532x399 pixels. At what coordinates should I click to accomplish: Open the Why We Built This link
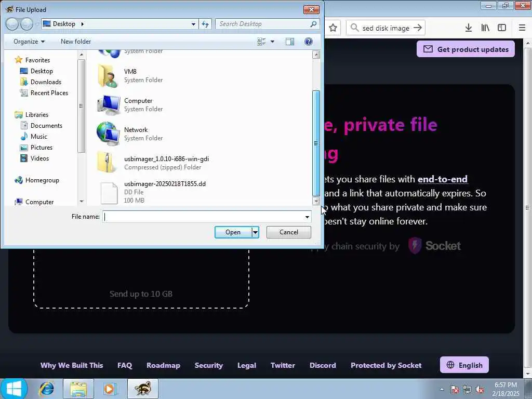point(72,365)
